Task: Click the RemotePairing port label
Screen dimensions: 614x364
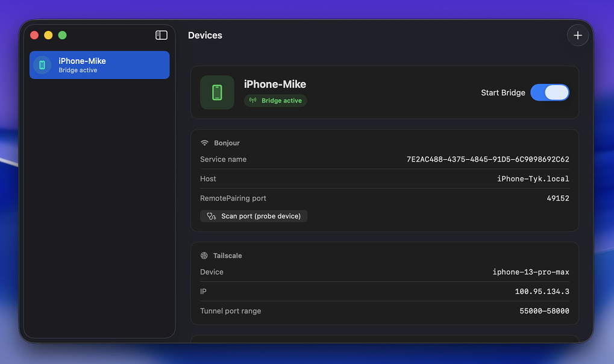Action: 233,198
